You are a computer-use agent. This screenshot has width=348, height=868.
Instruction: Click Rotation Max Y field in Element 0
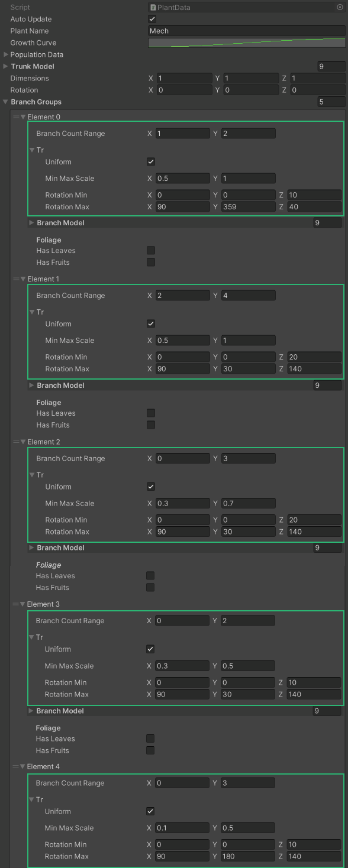point(249,207)
